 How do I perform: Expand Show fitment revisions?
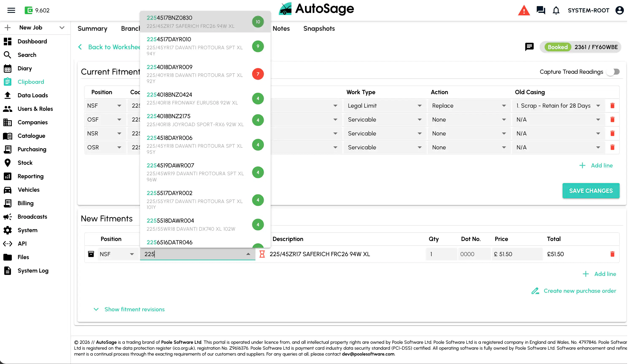129,309
